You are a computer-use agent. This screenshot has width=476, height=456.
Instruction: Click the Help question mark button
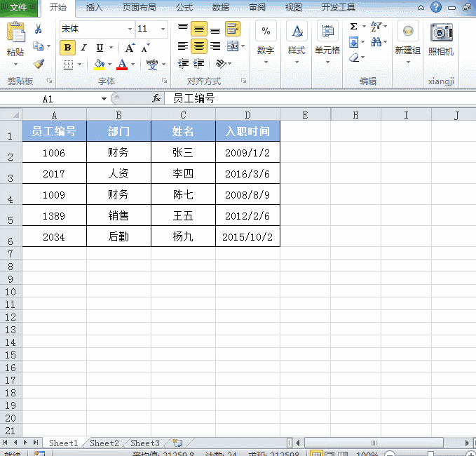click(x=436, y=7)
